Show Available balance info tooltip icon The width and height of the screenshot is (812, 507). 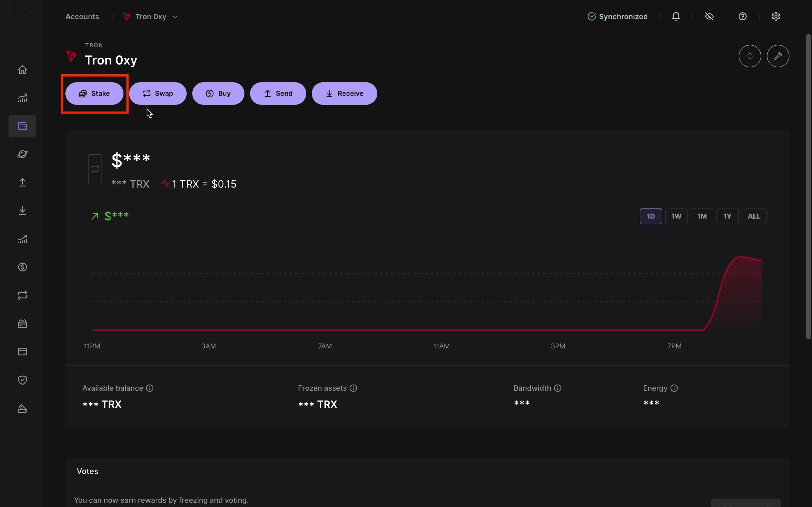pyautogui.click(x=150, y=388)
